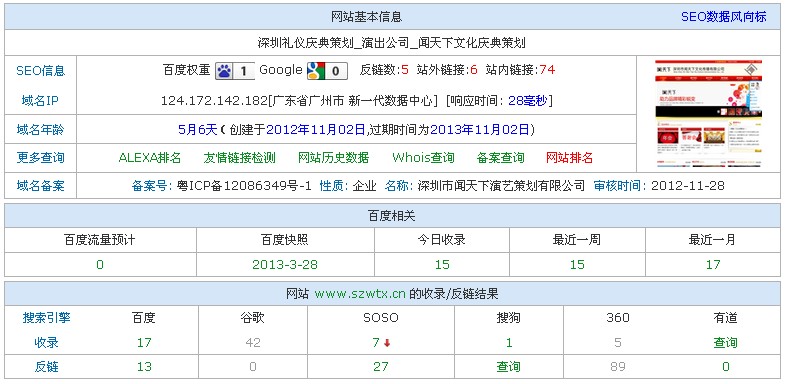This screenshot has height=384, width=788.
Task: Click 360 反链 count 89
Action: point(618,367)
